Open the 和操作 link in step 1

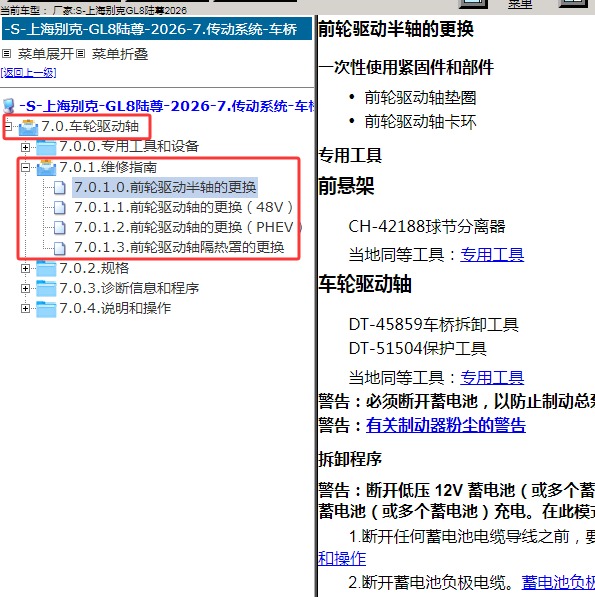pyautogui.click(x=342, y=559)
